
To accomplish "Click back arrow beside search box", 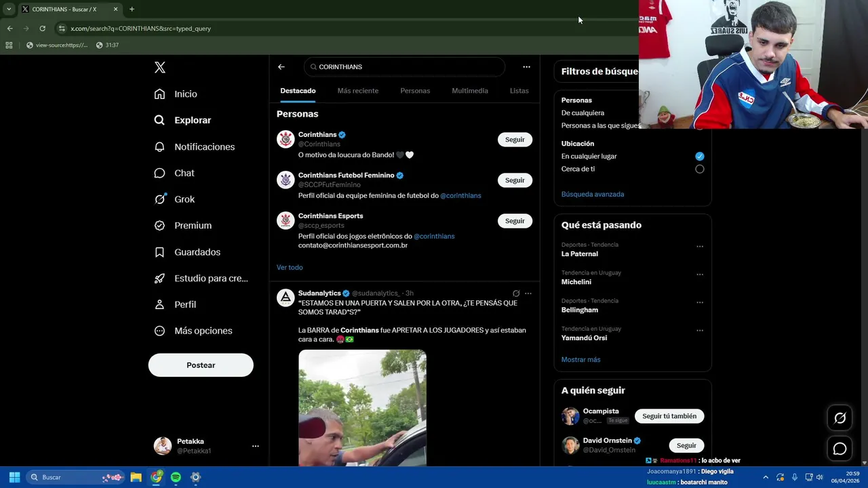I will coord(281,67).
